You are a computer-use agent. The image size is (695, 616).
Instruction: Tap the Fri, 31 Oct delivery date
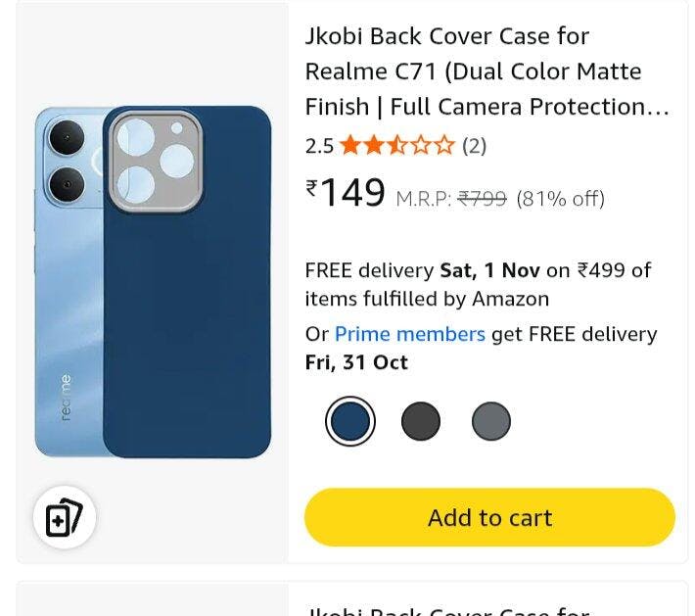[x=356, y=362]
